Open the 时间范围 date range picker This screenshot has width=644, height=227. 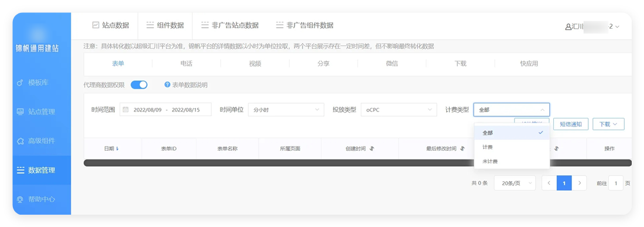(x=166, y=110)
